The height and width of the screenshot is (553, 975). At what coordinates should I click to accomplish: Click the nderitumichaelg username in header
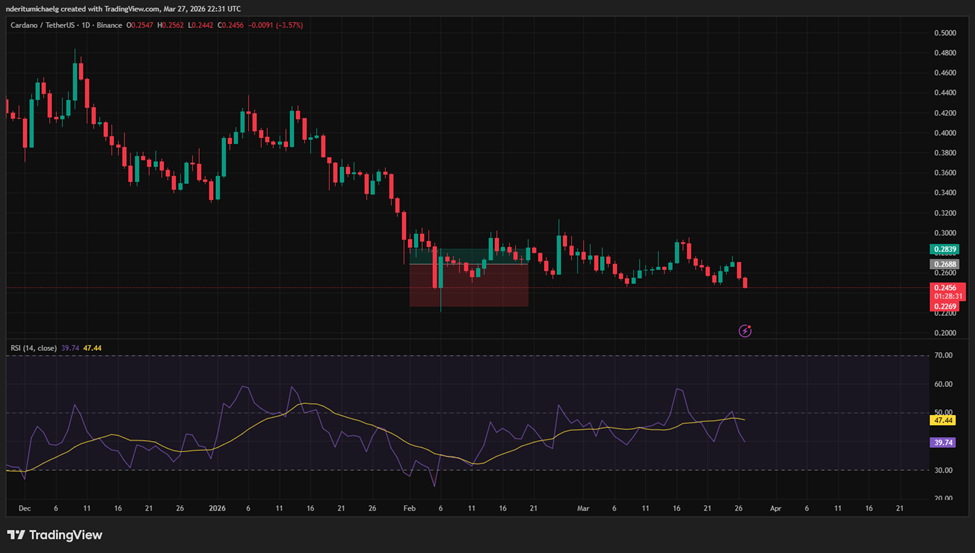tap(39, 8)
